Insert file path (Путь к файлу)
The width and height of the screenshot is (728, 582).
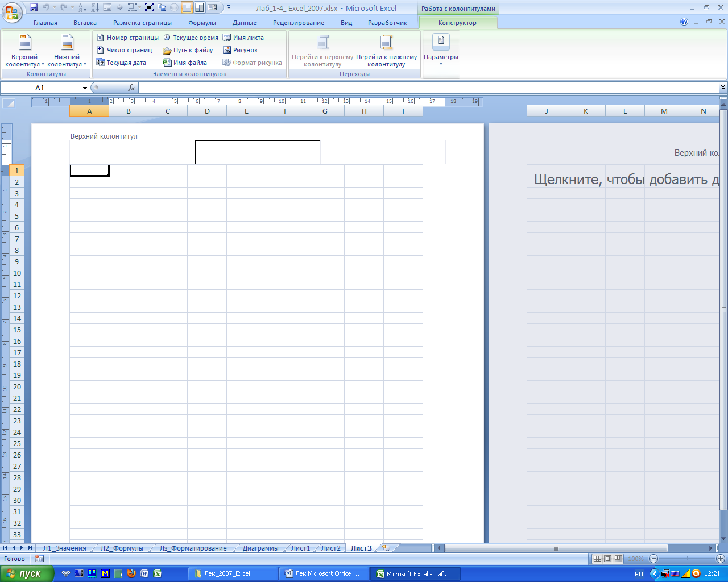pos(188,50)
